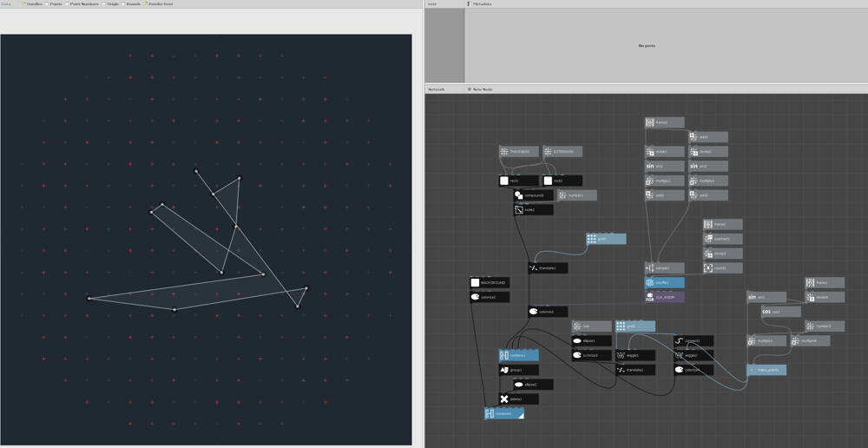The image size is (868, 448).
Task: Select the connect1 node
Action: 694,340
